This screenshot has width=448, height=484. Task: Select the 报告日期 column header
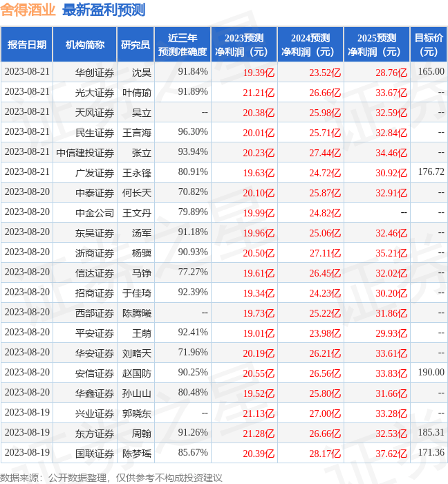tap(27, 44)
